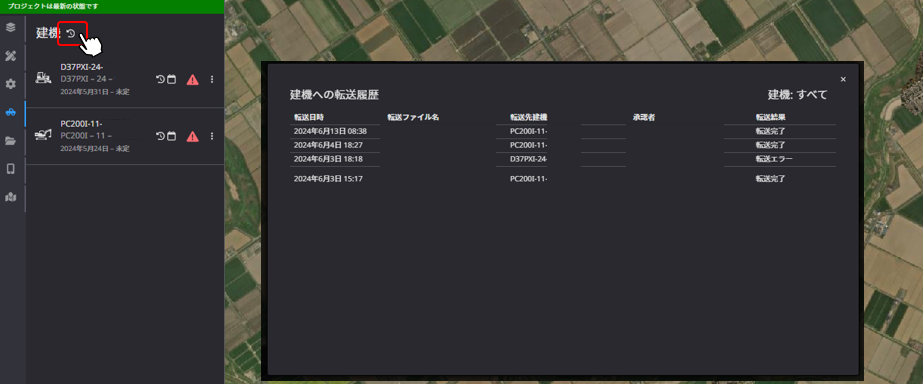Open the mobile device sidebar icon
Image resolution: width=923 pixels, height=384 pixels.
click(x=11, y=169)
